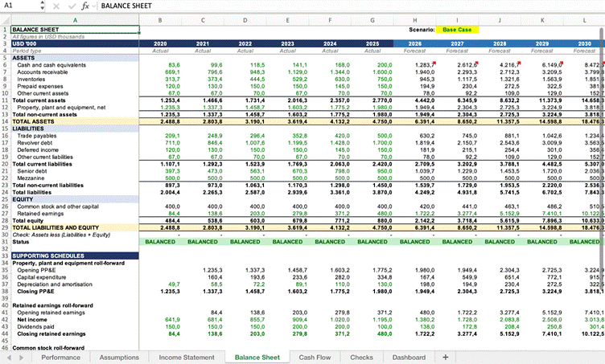Select all cells with corner triangle
Image resolution: width=605 pixels, height=364 pixels.
tap(6, 20)
